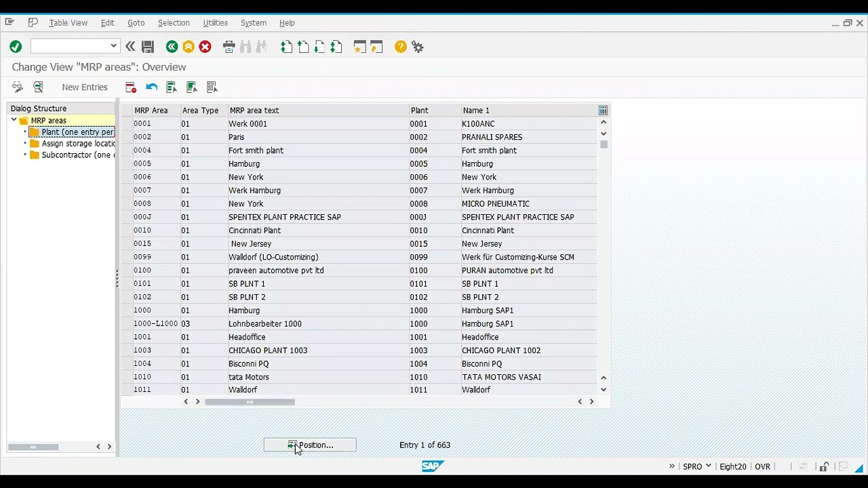Click the MRP area cell 1000-L1000
Viewport: 868px width, 488px height.
point(155,324)
